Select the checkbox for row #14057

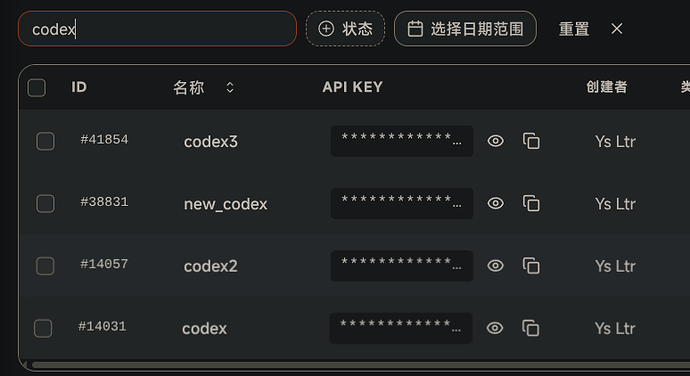45,266
